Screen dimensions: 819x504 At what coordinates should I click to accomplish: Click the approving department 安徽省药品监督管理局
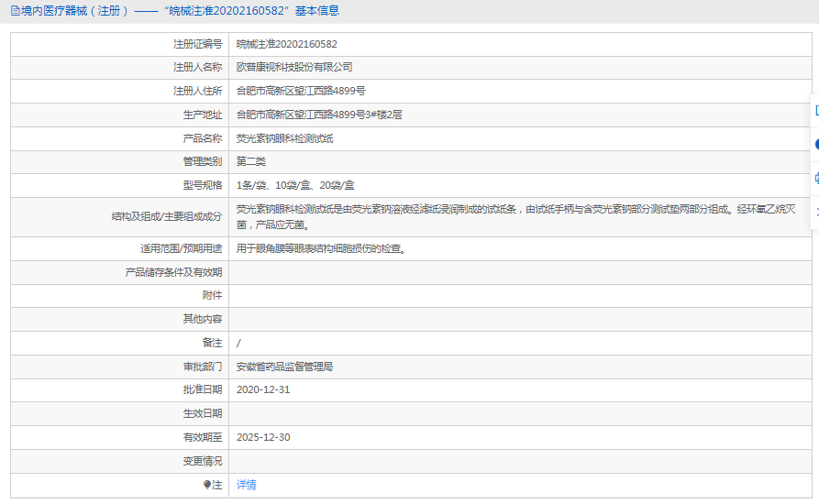coord(284,367)
